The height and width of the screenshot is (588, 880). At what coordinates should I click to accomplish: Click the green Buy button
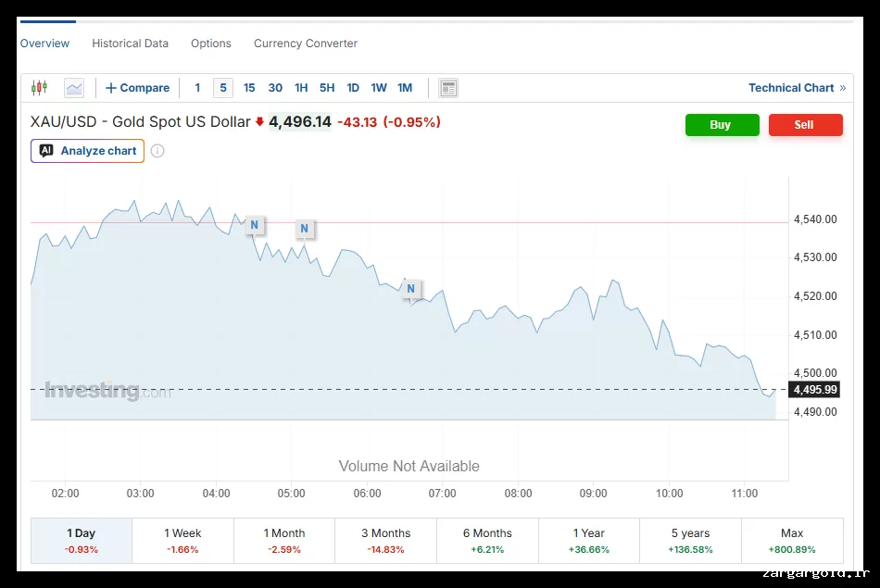[x=723, y=125]
